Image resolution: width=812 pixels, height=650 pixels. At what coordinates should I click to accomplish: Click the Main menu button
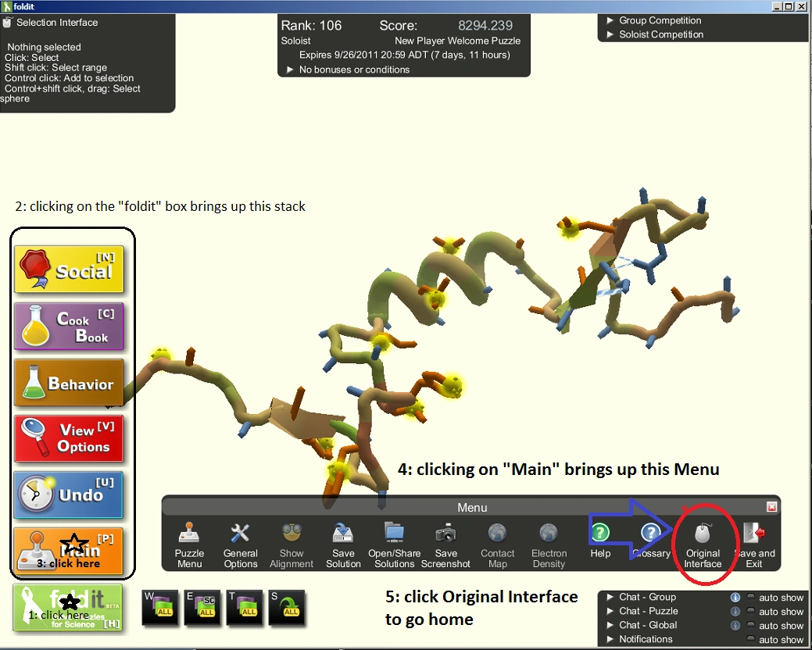69,551
